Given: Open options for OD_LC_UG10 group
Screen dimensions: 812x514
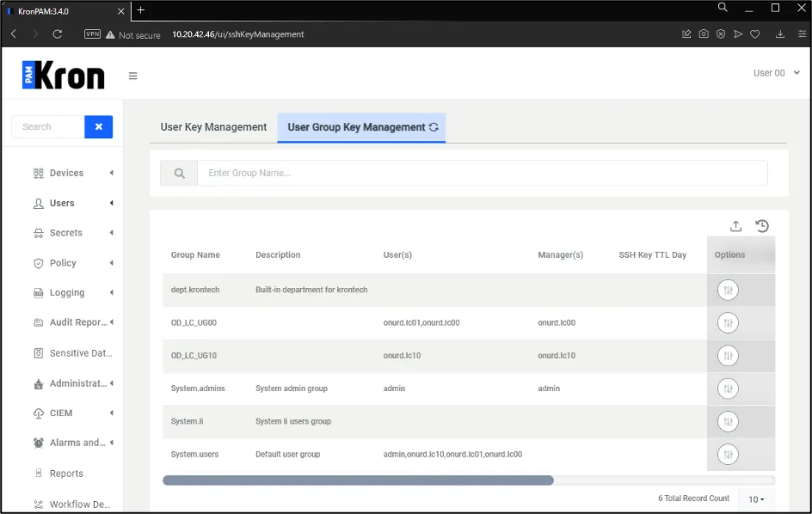Looking at the screenshot, I should click(x=728, y=356).
